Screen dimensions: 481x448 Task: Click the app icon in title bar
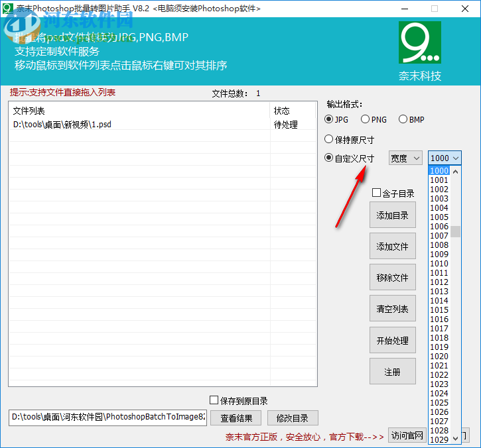[8, 8]
